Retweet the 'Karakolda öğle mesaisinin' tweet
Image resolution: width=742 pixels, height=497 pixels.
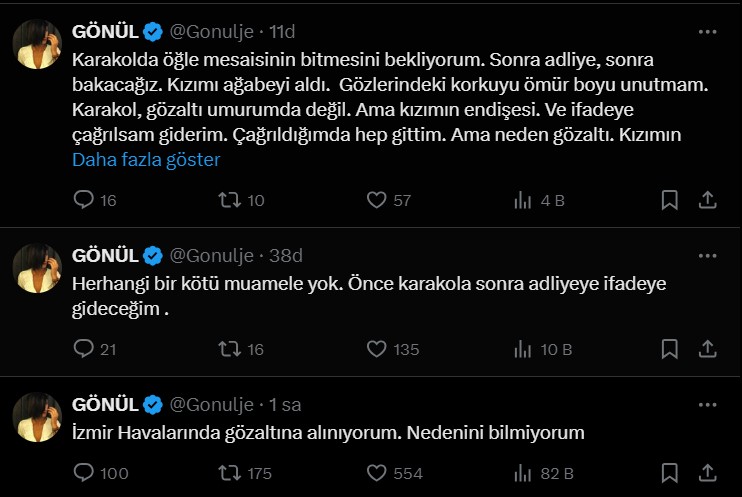[x=229, y=200]
